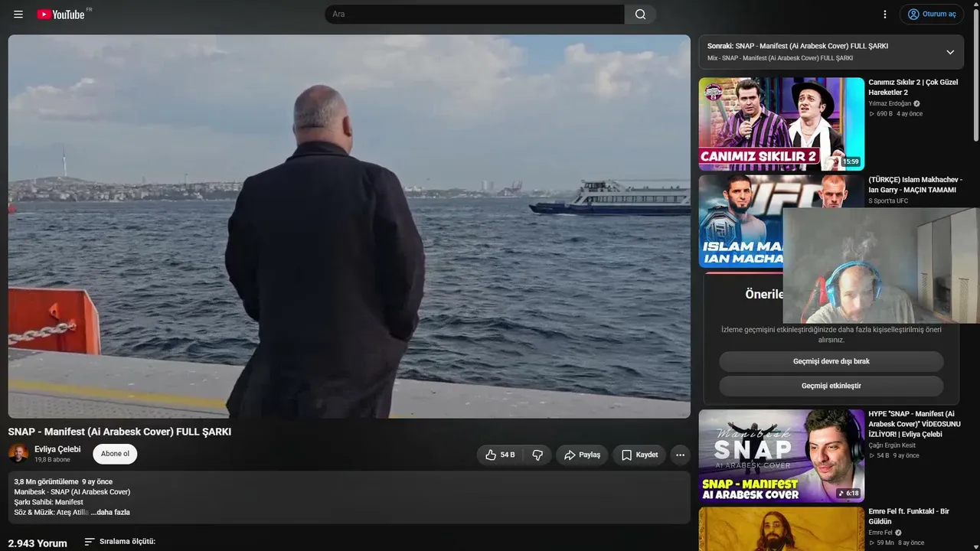Viewport: 980px width, 551px height.
Task: Open the SNAP Manifest reaction video thumbnail
Action: [782, 456]
